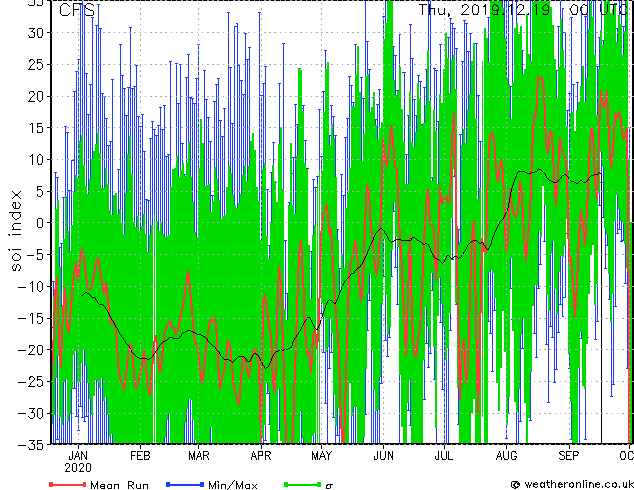Click the sigma symbol legend label
This screenshot has width=634, height=490.
coord(329,486)
